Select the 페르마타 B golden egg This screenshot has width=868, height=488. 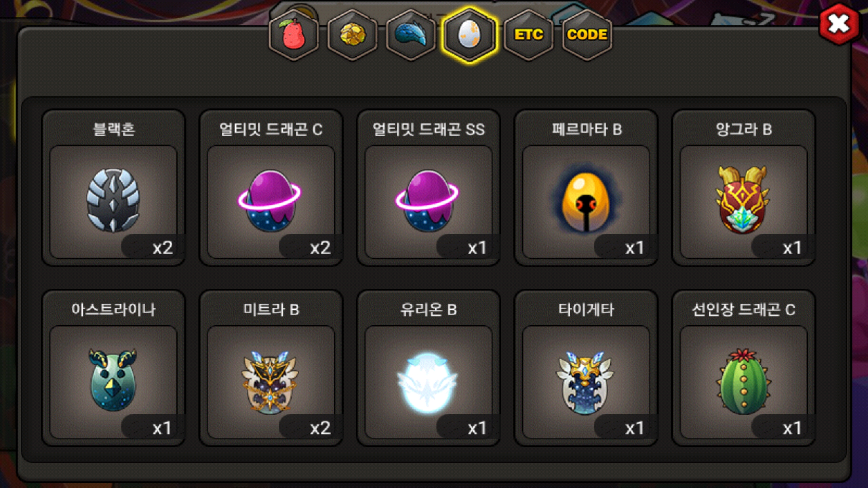(586, 201)
